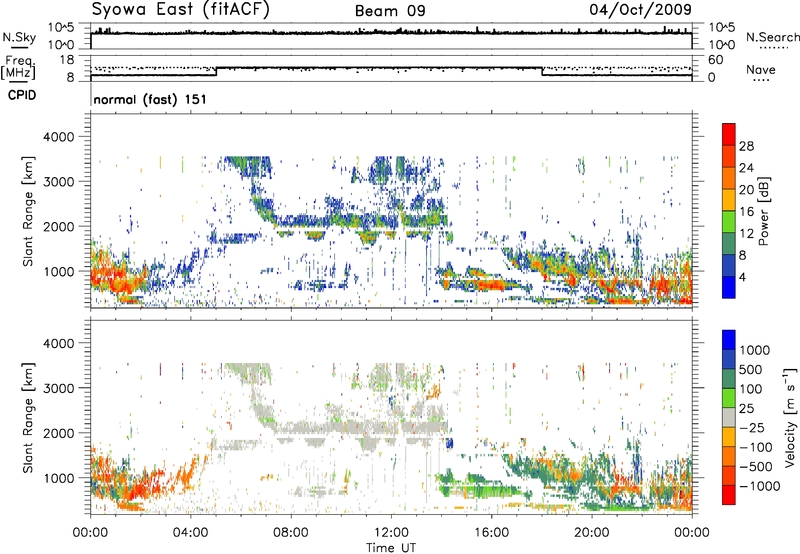Click the "28" power colorbar value

(746, 146)
